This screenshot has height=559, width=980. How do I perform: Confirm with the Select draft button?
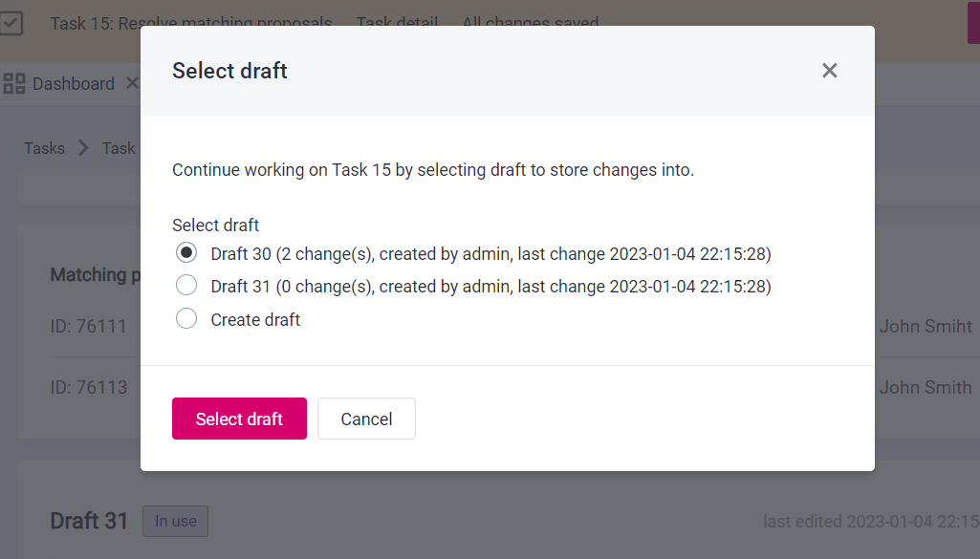(x=239, y=419)
